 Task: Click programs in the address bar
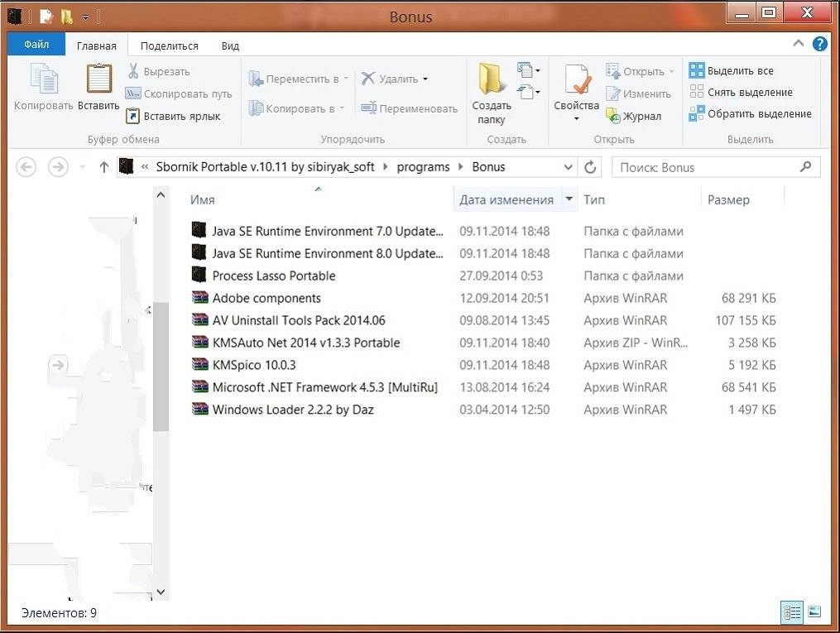(423, 167)
